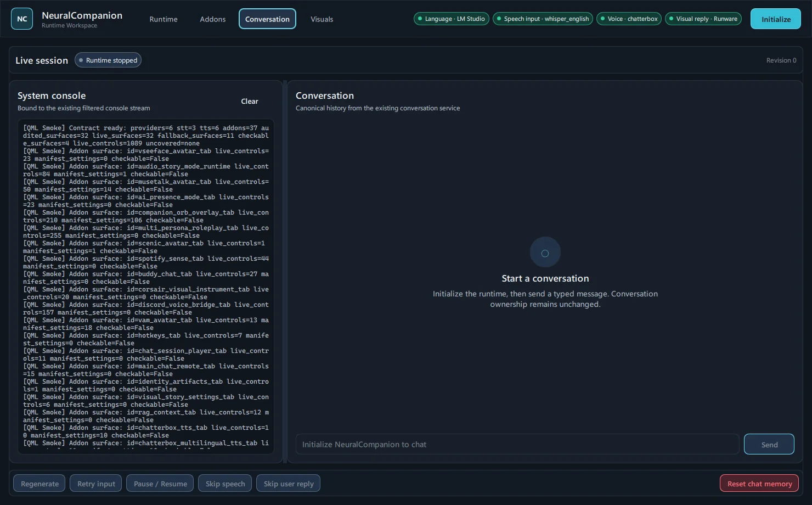Click Regenerate

pos(40,484)
